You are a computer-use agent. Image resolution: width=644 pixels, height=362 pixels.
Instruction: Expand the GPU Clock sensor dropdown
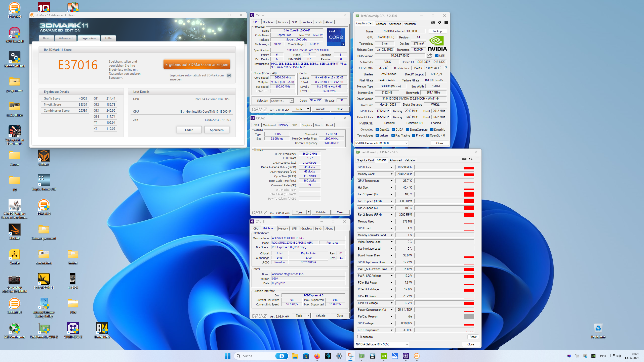coord(391,167)
